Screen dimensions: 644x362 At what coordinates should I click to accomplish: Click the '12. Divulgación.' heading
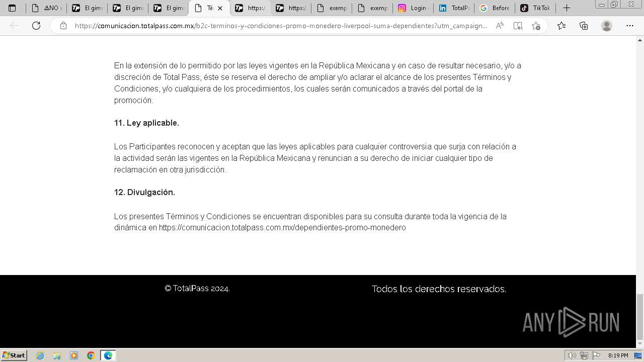pos(144,192)
